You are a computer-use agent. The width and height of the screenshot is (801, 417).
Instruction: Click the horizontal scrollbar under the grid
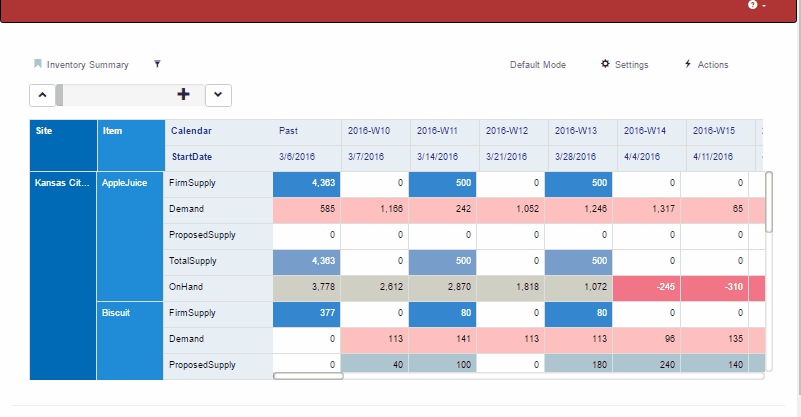click(x=308, y=376)
